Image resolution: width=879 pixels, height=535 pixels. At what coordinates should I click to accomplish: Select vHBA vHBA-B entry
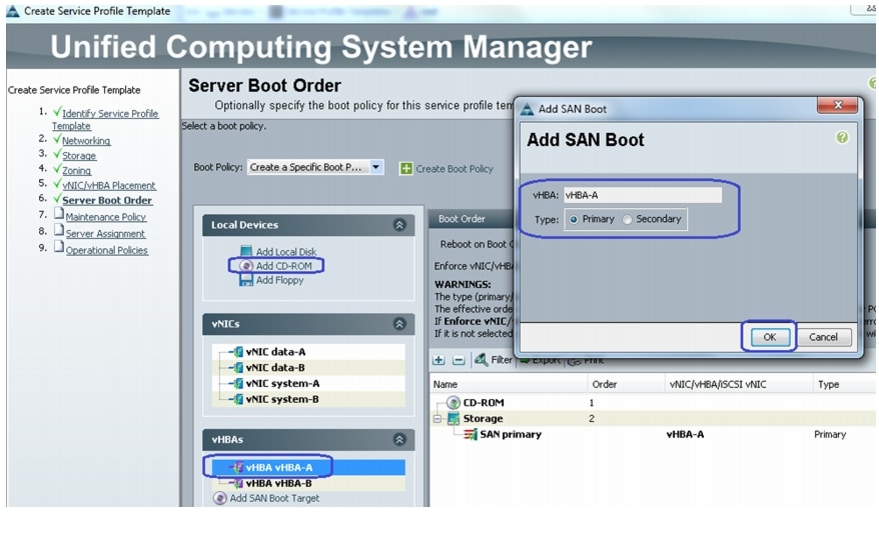pyautogui.click(x=279, y=483)
